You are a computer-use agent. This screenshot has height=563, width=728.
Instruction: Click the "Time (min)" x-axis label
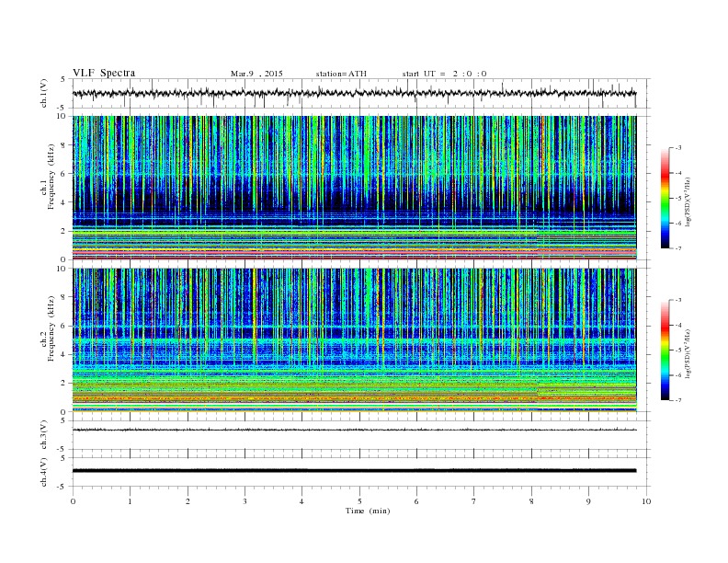click(x=368, y=511)
